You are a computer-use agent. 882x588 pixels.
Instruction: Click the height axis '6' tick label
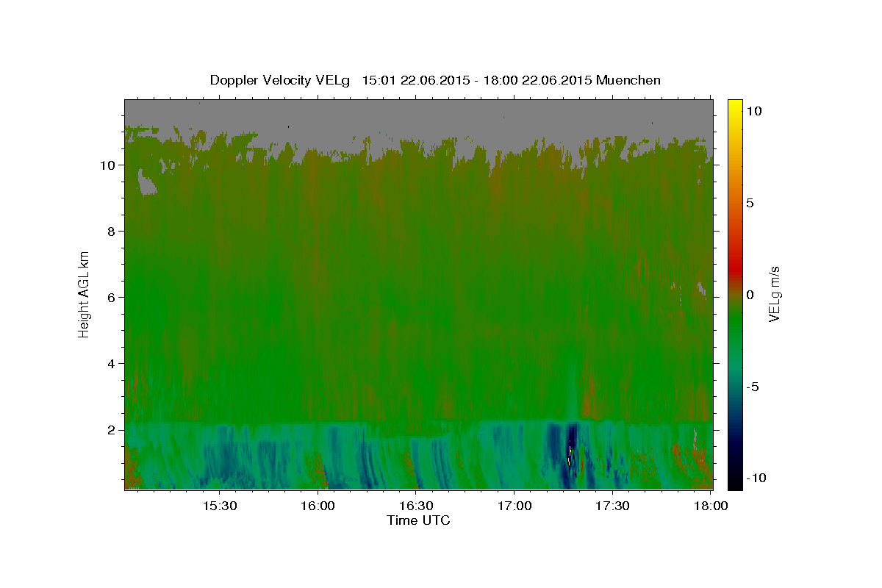112,298
